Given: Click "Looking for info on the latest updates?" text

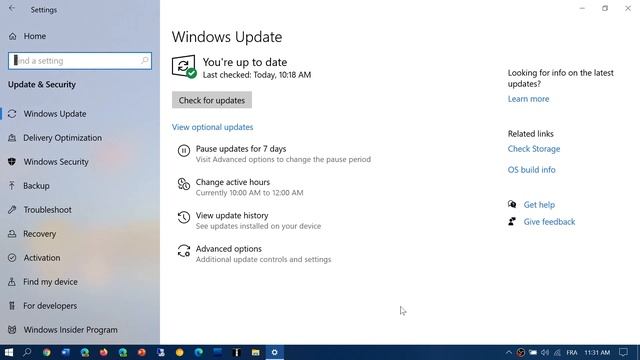Looking at the screenshot, I should click(x=560, y=78).
